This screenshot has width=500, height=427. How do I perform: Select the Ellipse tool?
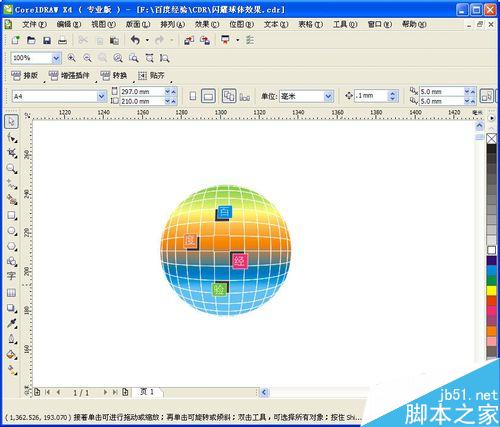[x=12, y=231]
